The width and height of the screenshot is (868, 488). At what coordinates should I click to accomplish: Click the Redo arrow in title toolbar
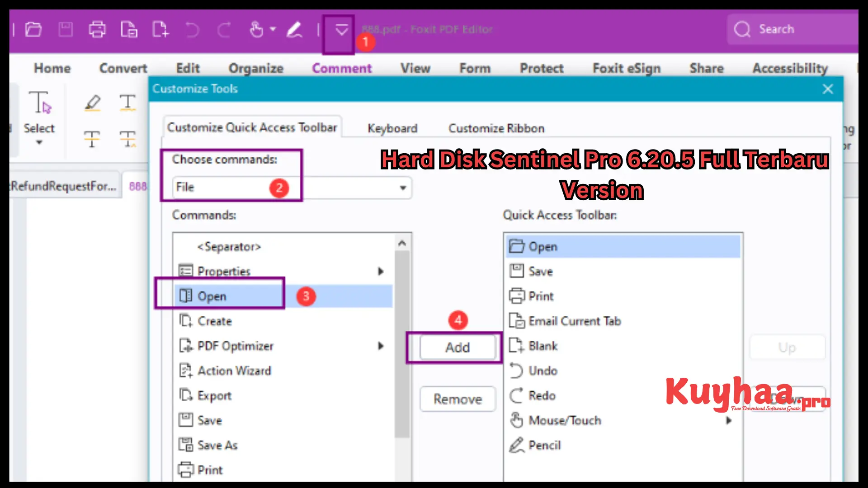pos(224,30)
